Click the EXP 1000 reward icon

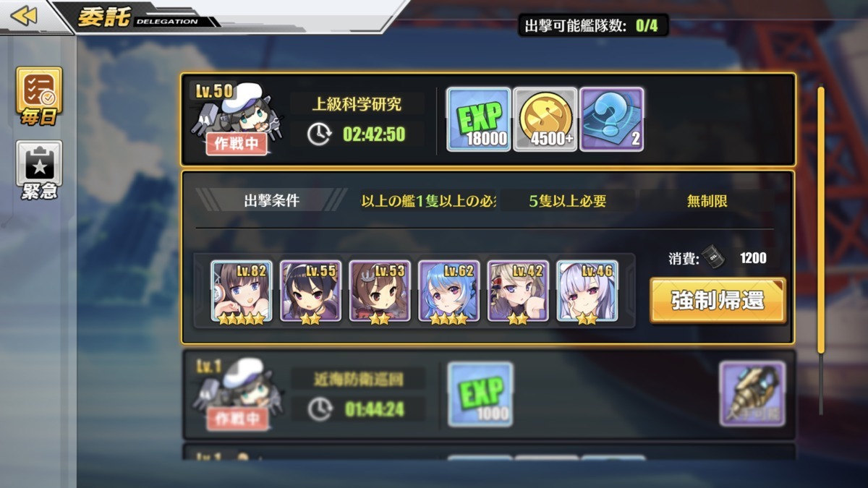click(480, 394)
